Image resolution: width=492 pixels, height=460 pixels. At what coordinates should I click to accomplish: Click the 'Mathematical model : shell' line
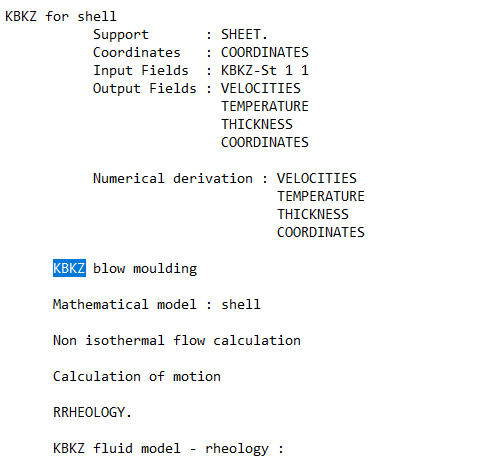(157, 304)
